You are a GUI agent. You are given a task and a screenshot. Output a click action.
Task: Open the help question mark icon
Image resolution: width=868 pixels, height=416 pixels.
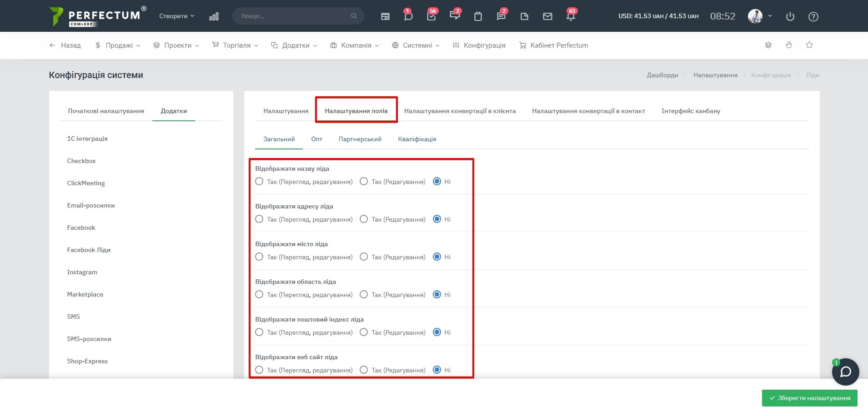[813, 16]
